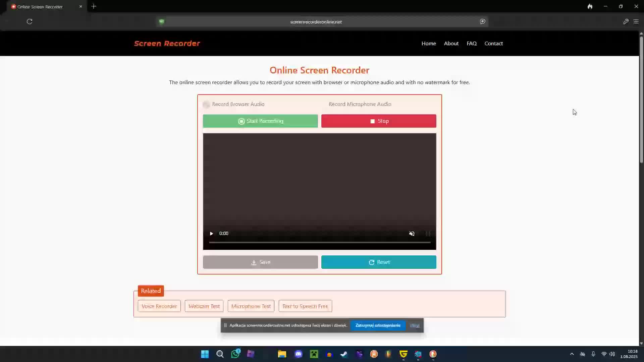Viewport: 644px width, 362px height.
Task: Reset the recorder
Action: [379, 262]
